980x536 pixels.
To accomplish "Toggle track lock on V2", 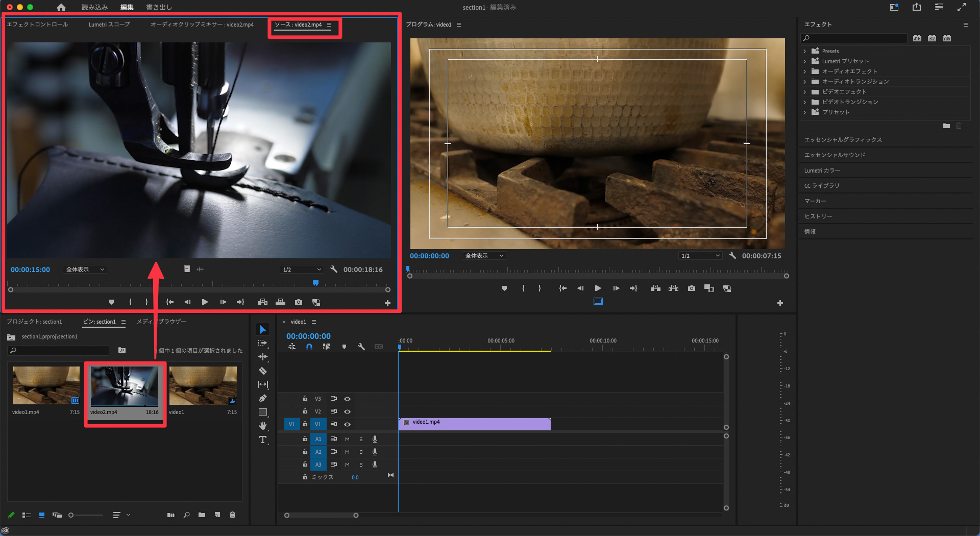I will 305,411.
